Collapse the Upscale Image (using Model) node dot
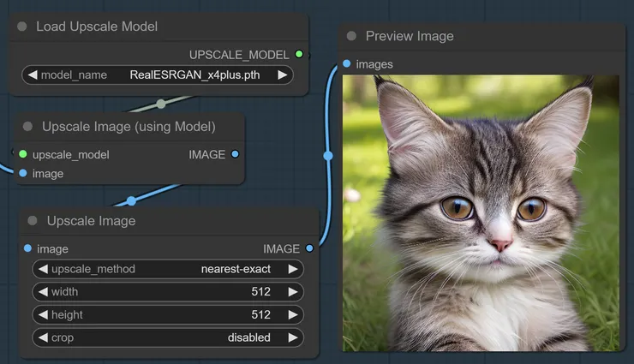 tap(28, 127)
